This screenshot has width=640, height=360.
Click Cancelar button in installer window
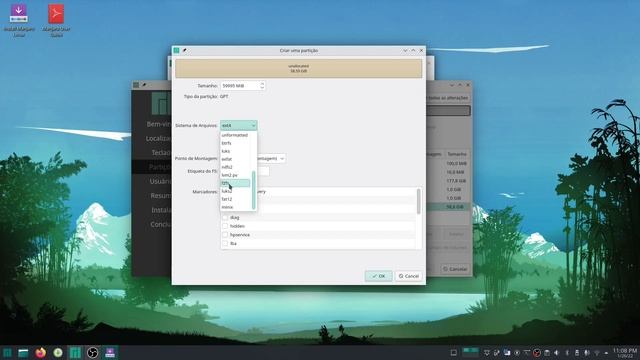tap(455, 269)
